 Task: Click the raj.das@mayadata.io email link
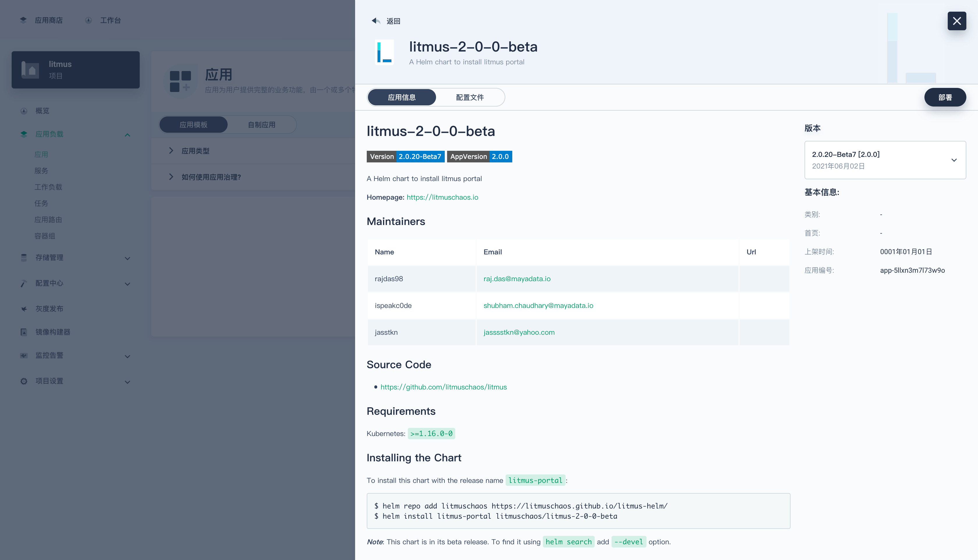pyautogui.click(x=516, y=279)
